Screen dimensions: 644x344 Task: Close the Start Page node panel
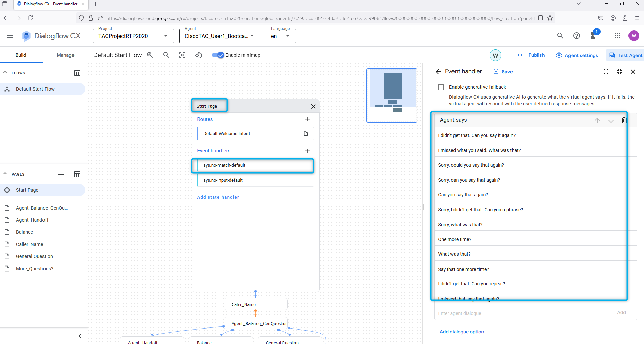(313, 106)
